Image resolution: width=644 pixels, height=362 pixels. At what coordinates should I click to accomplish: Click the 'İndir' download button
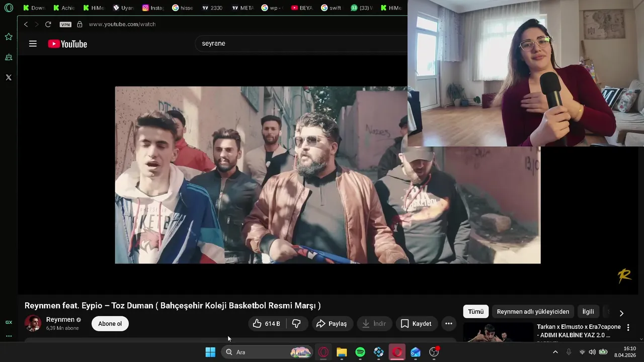point(374,324)
